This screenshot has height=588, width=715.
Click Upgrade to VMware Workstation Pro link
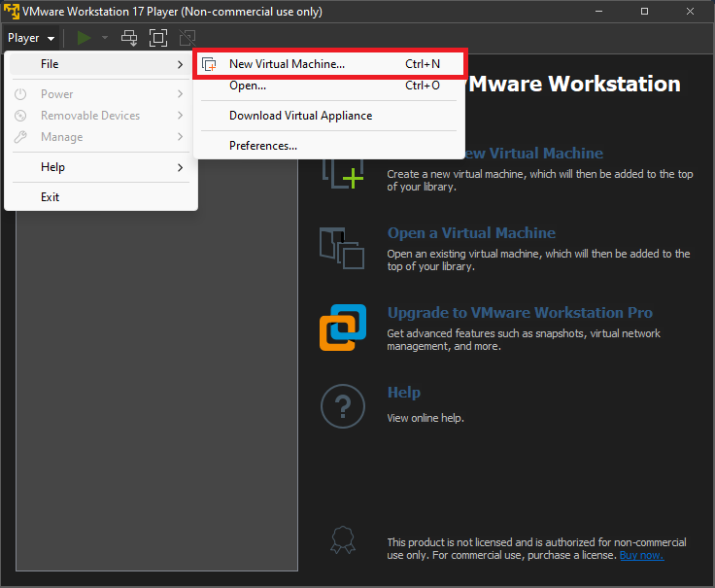point(520,313)
